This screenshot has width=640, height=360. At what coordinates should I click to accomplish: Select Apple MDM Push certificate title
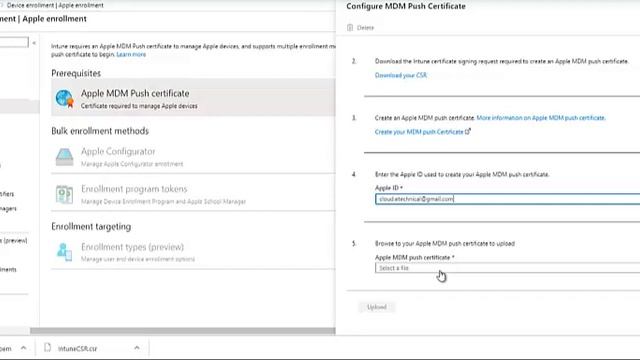(x=135, y=93)
